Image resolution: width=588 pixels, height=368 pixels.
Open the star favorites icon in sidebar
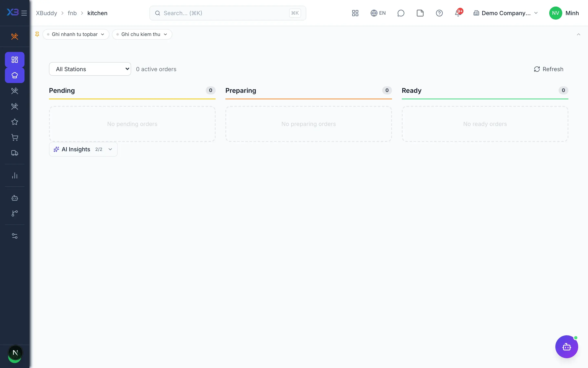(x=14, y=122)
